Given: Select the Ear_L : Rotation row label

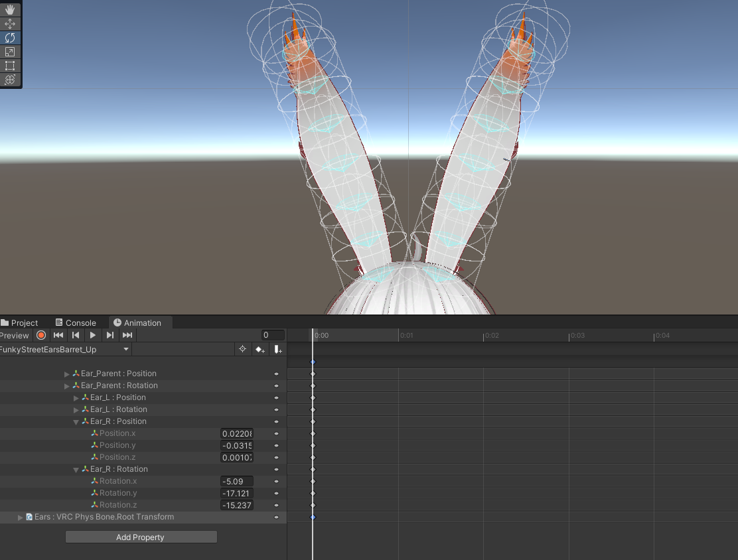Looking at the screenshot, I should (119, 409).
